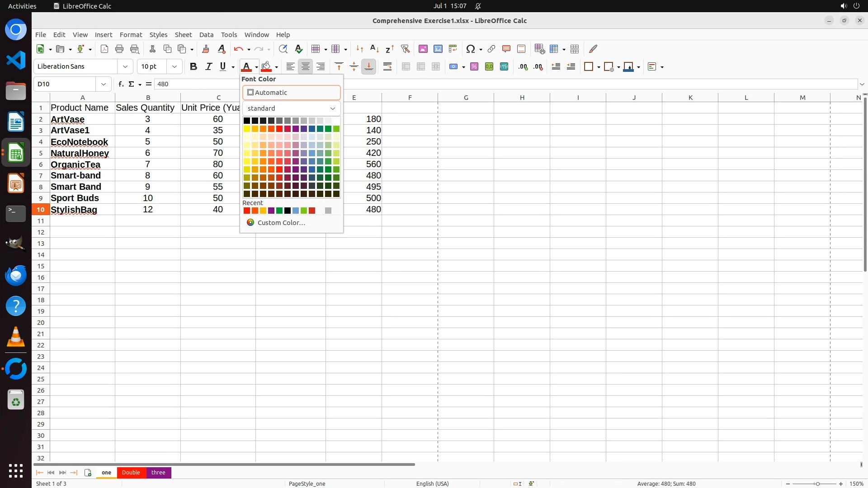Switch to the Double sheet tab

point(131,472)
